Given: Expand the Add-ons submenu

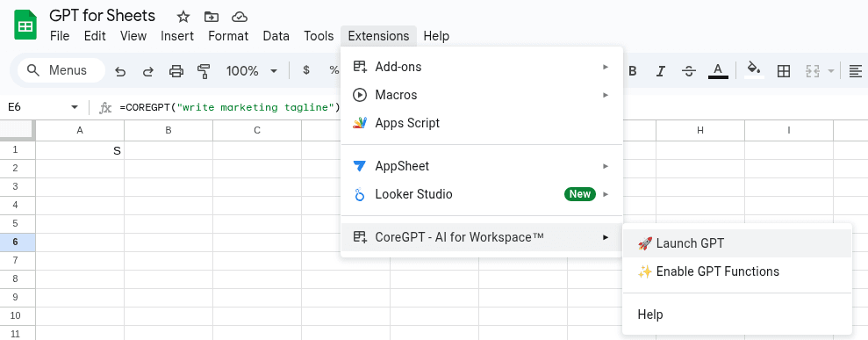Looking at the screenshot, I should point(482,67).
